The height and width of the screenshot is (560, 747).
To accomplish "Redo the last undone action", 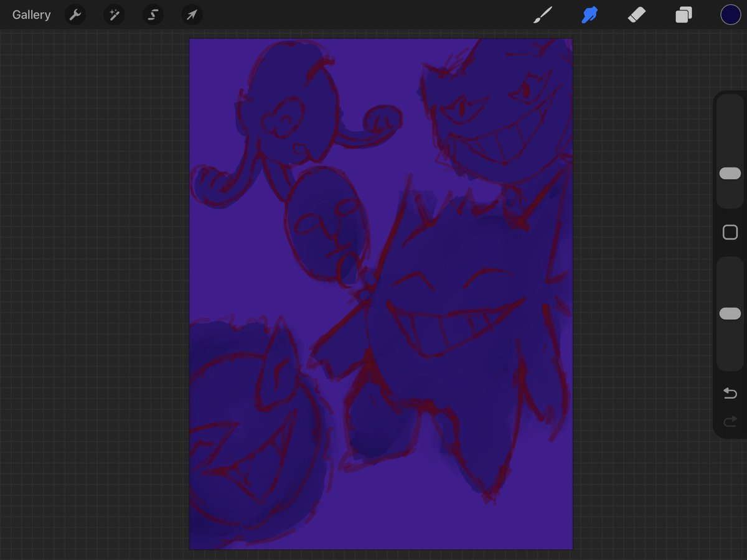I will (730, 422).
